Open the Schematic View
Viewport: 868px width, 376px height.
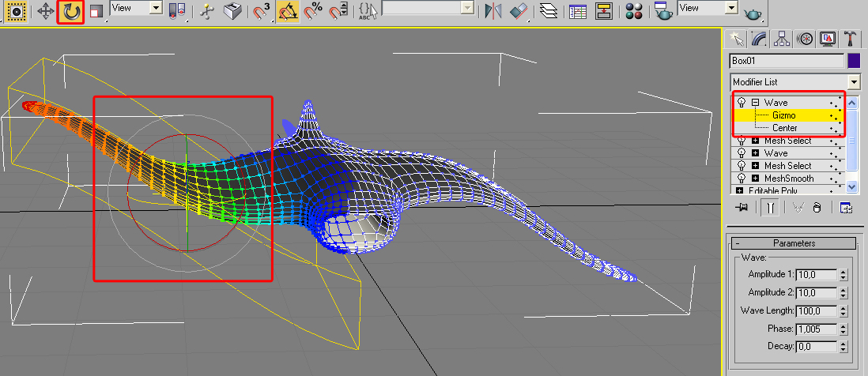604,12
